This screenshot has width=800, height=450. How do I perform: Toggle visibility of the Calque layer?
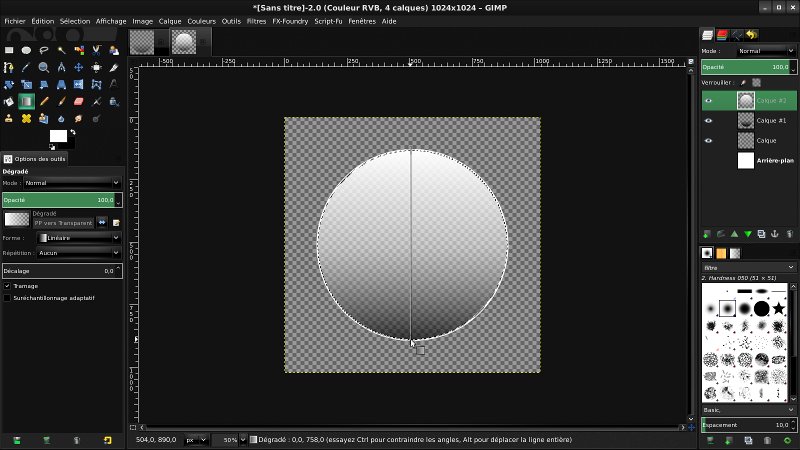(708, 140)
